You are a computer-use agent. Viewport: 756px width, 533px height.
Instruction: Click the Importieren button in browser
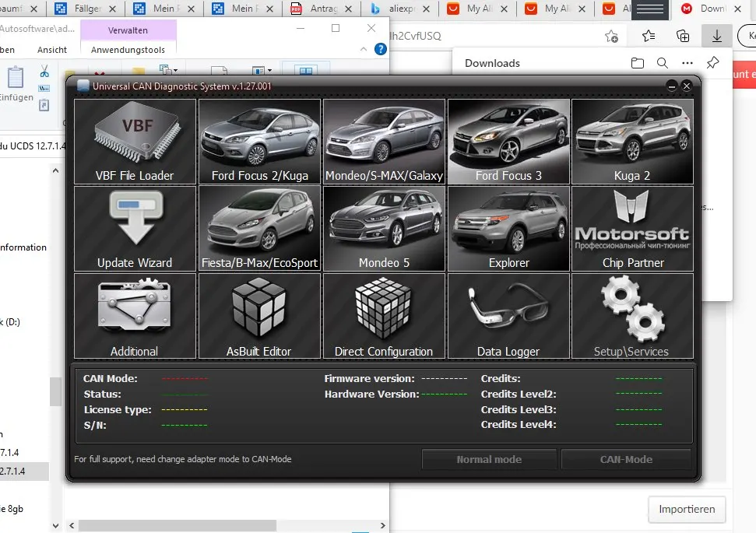(x=687, y=510)
